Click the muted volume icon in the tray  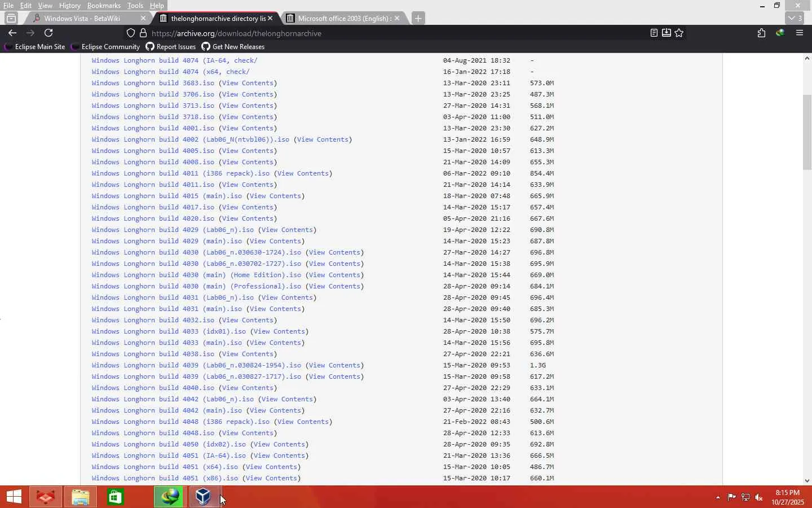(x=760, y=498)
